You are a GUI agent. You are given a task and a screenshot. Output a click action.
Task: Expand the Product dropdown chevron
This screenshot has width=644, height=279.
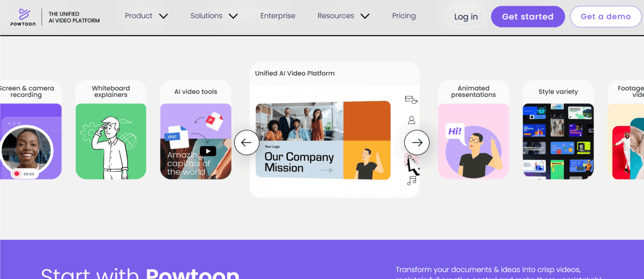(164, 16)
